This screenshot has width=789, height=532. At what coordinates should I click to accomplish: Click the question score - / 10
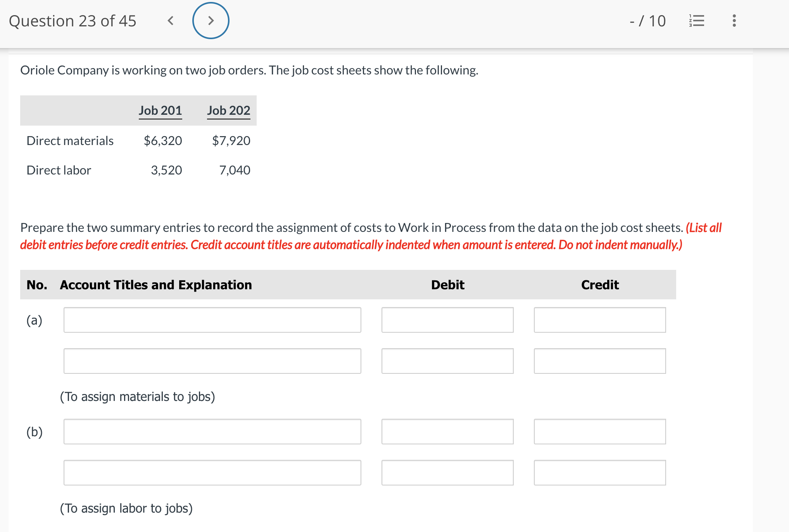647,21
